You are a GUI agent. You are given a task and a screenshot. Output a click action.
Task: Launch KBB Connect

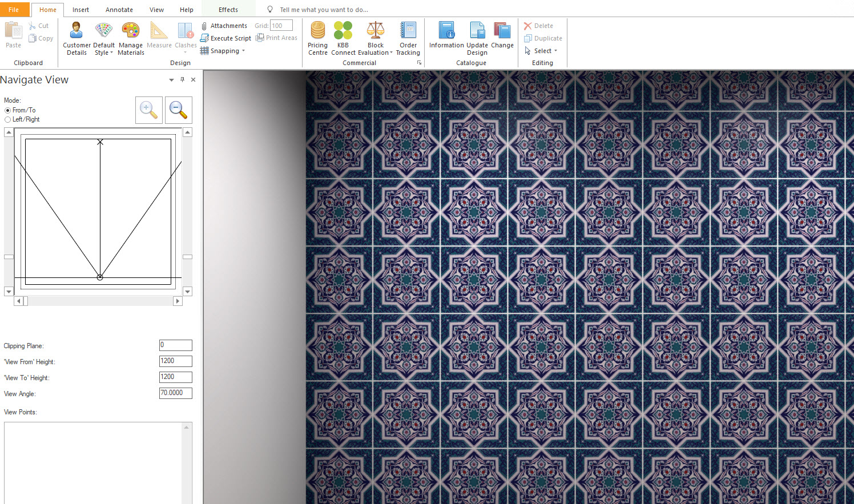pos(343,38)
